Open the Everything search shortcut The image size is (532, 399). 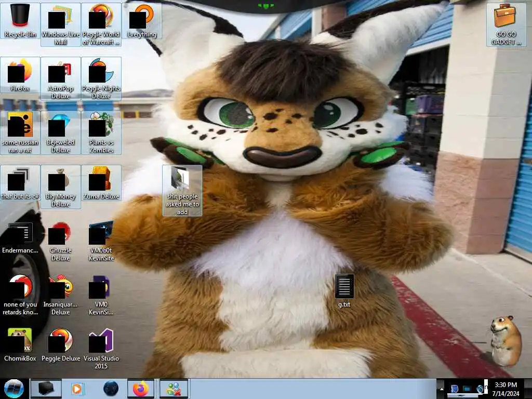pos(142,21)
